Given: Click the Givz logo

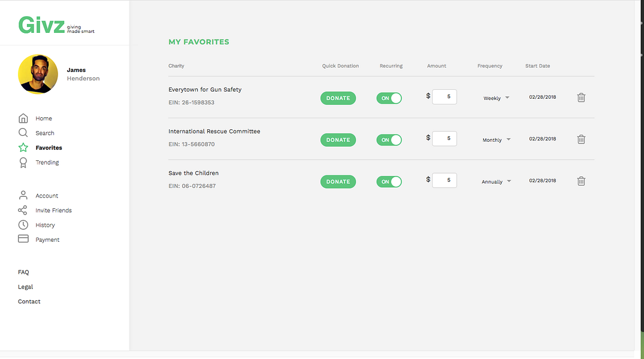Looking at the screenshot, I should click(56, 25).
